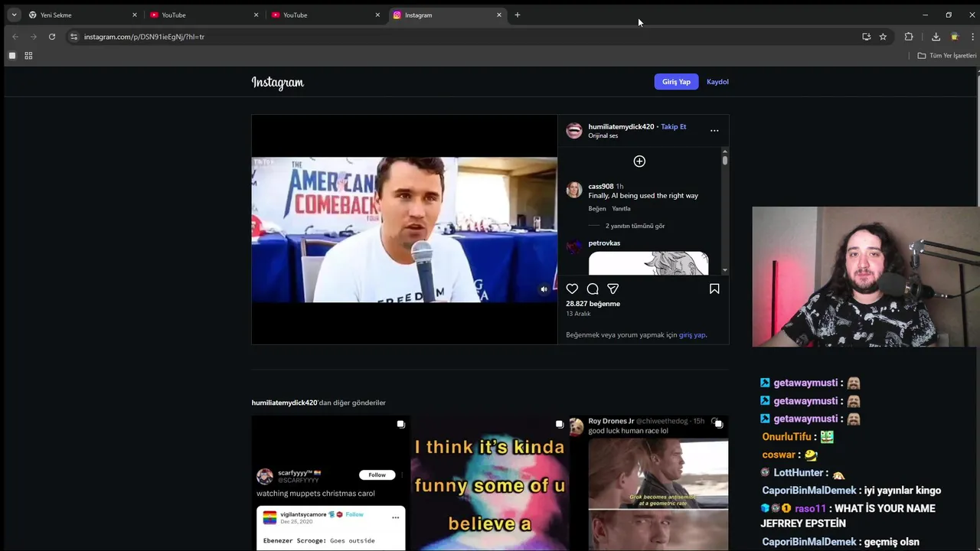This screenshot has width=980, height=551.
Task: Open comment bubble icon under post
Action: pyautogui.click(x=593, y=289)
